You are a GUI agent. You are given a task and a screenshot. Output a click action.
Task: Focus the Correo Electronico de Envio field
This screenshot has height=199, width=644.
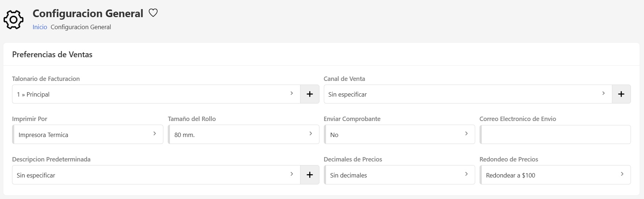(x=555, y=134)
